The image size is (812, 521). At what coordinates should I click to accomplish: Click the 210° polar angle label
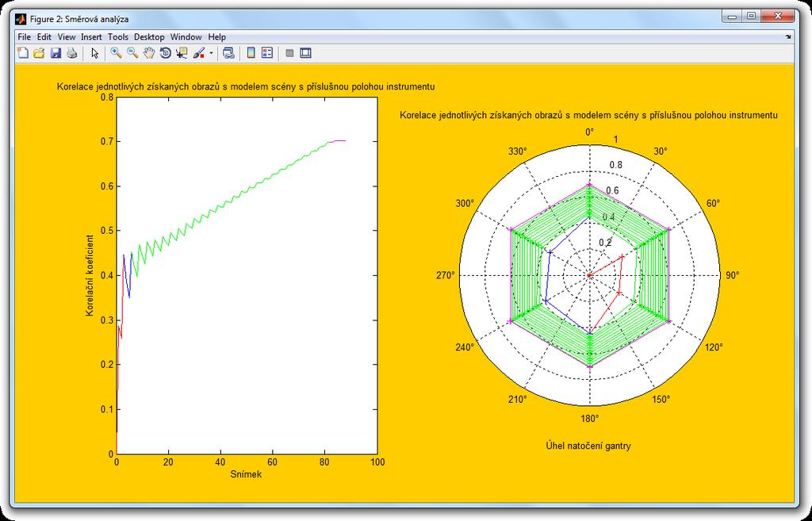[517, 400]
